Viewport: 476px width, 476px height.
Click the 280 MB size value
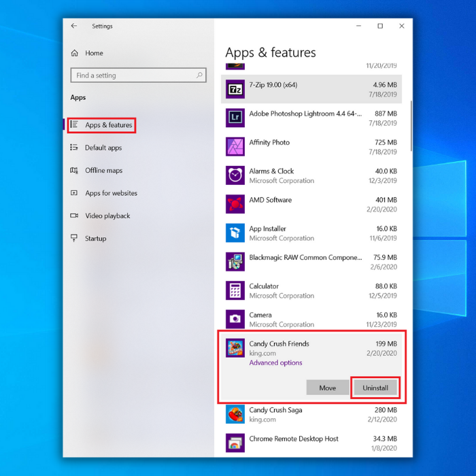point(386,410)
